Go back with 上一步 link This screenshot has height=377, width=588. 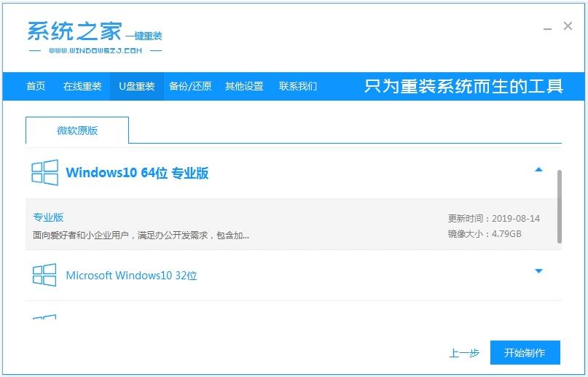coord(464,353)
